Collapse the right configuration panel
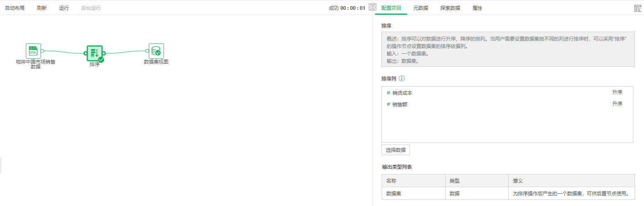The width and height of the screenshot is (644, 206). [x=372, y=7]
